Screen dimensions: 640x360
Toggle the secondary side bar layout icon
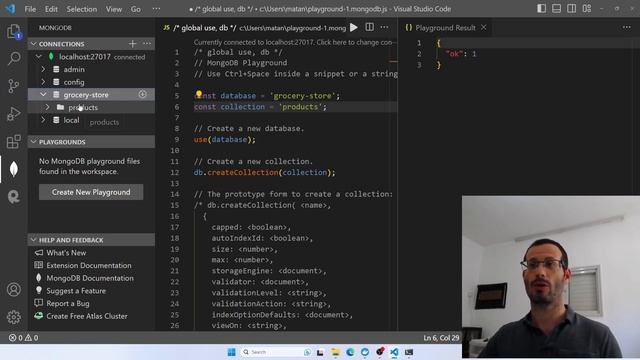pyautogui.click(x=571, y=9)
